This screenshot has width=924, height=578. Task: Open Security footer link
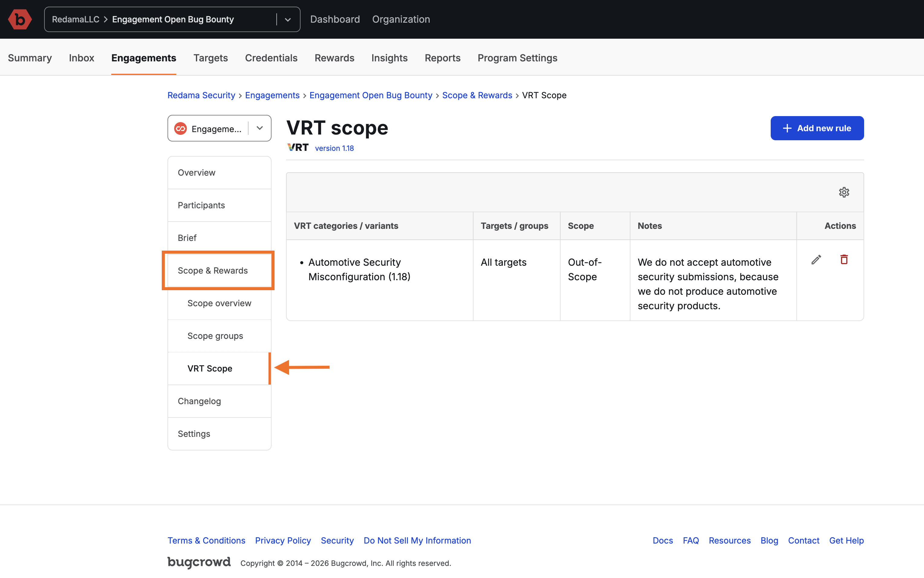pos(337,541)
